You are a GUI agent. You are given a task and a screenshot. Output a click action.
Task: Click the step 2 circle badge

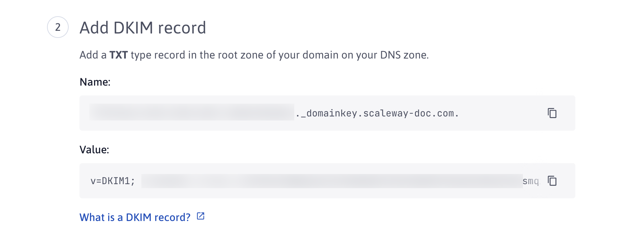click(x=58, y=27)
